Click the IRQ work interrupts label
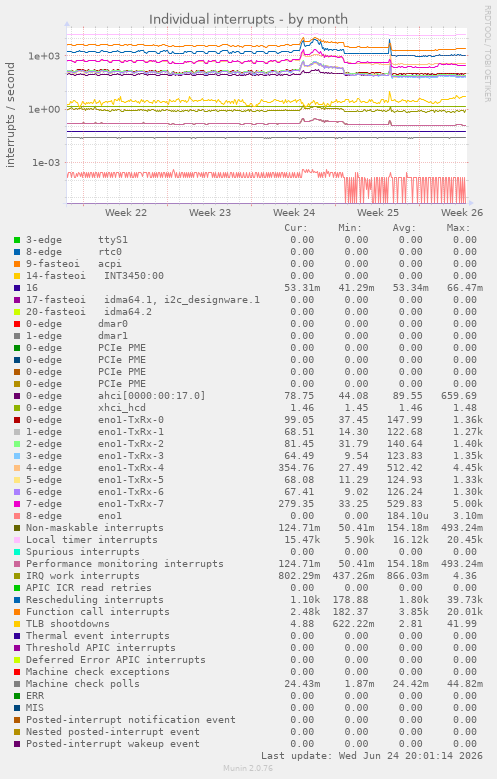The height and width of the screenshot is (779, 497). [83, 576]
